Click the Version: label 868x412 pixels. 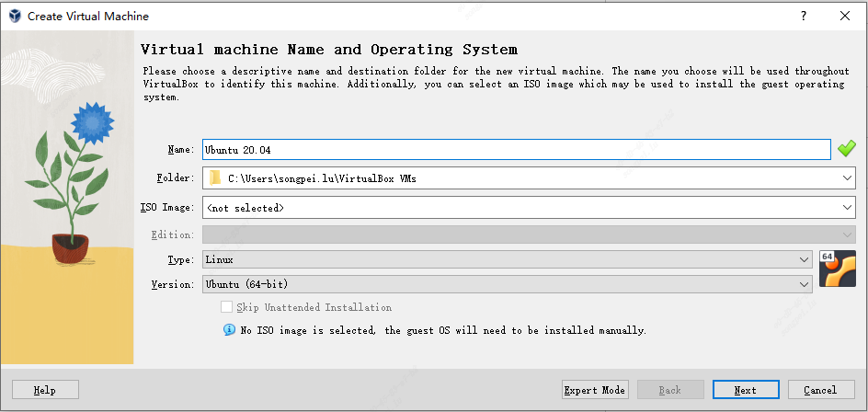[x=173, y=285]
